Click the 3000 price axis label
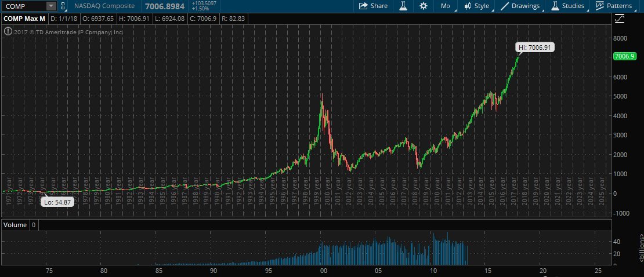Image resolution: width=644 pixels, height=277 pixels. [x=620, y=136]
